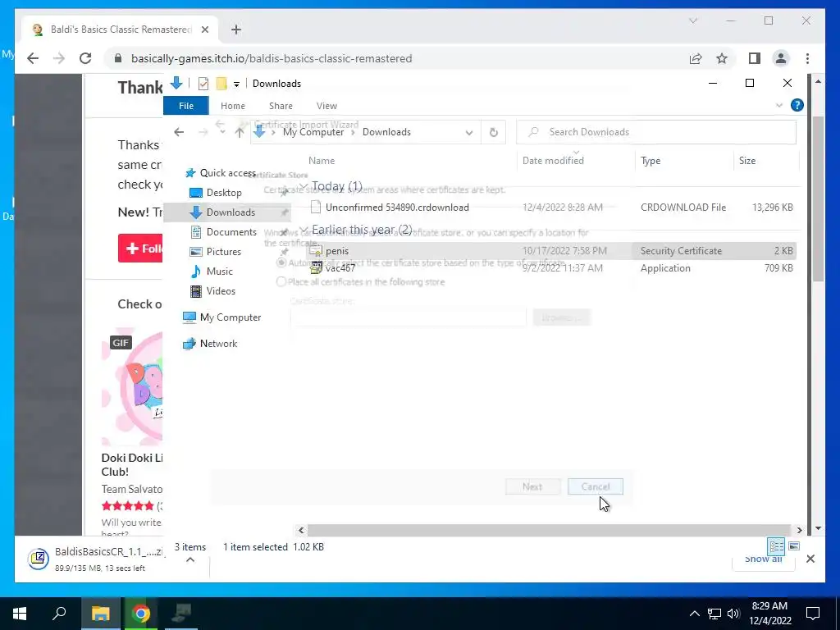Click the Chrome address bar URL
This screenshot has height=630, width=840.
(271, 58)
